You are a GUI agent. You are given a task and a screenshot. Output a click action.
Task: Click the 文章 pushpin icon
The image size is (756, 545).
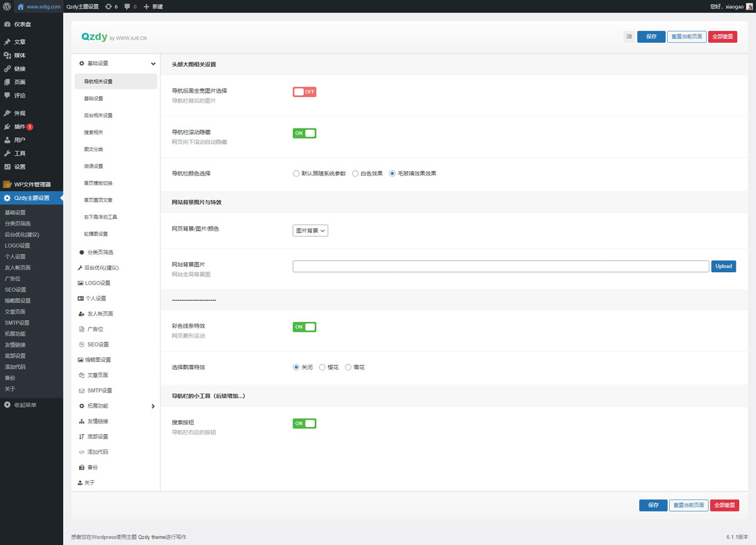[x=7, y=42]
